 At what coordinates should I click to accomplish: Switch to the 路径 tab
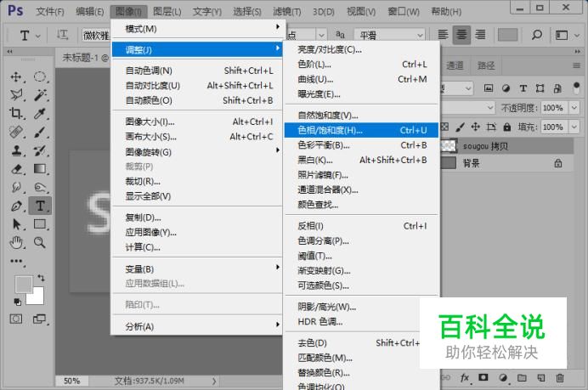(486, 65)
